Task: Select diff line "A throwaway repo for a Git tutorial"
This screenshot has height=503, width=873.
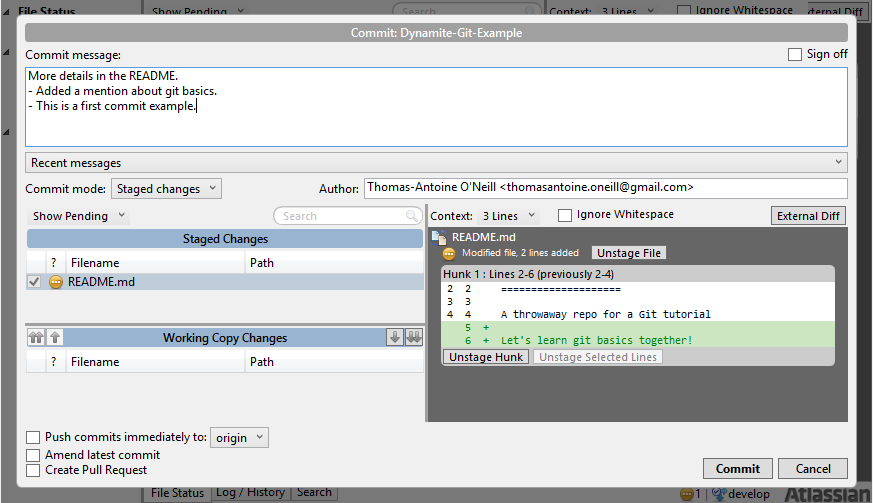Action: click(605, 314)
